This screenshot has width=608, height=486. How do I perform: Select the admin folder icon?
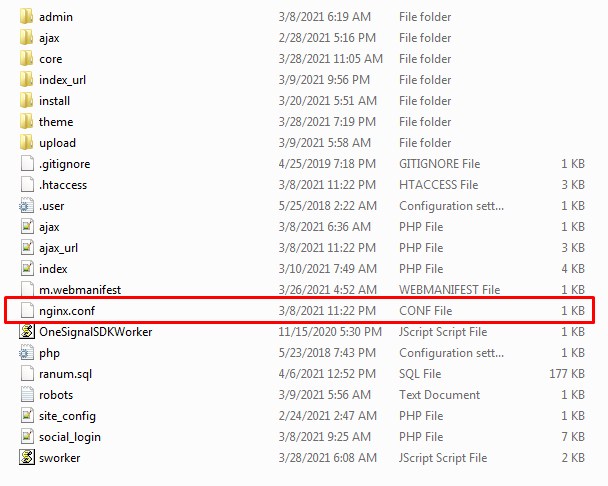pyautogui.click(x=27, y=17)
